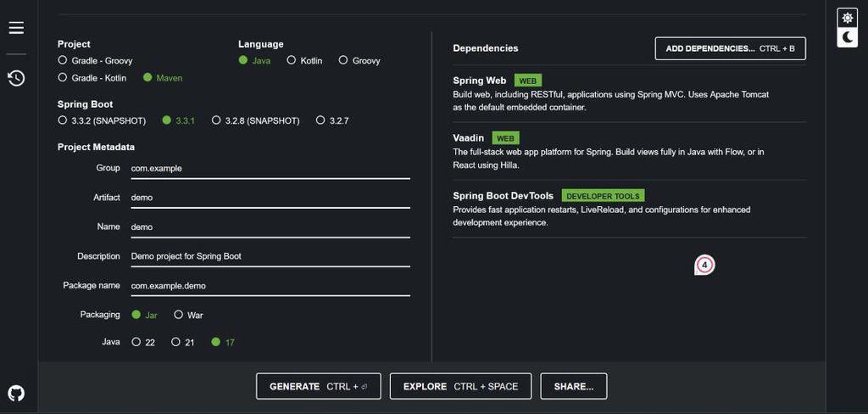The image size is (868, 414).
Task: Click the Project Metadata heading
Action: pos(97,148)
